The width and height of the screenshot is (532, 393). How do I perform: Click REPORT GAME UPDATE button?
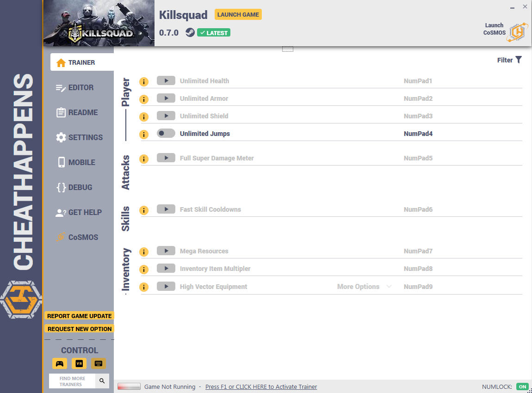click(x=80, y=316)
